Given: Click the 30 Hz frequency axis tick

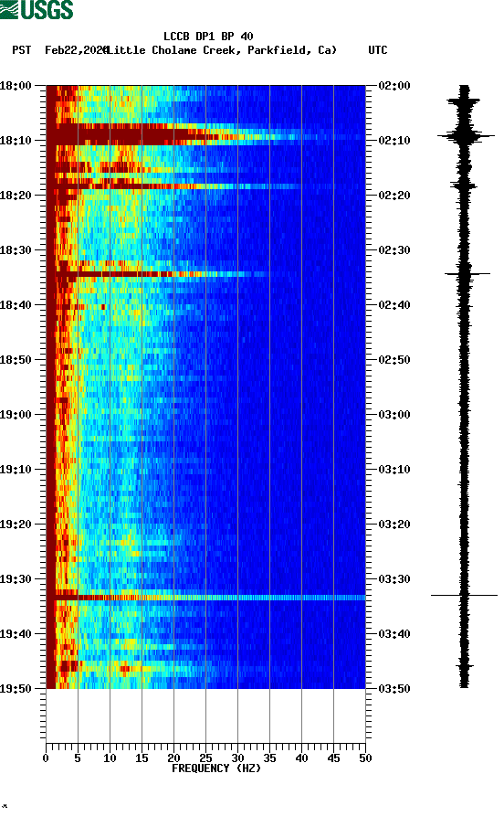Looking at the screenshot, I should click(237, 758).
